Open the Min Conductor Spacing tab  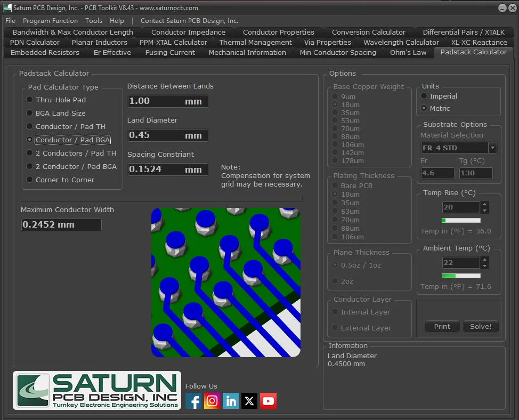tap(338, 53)
